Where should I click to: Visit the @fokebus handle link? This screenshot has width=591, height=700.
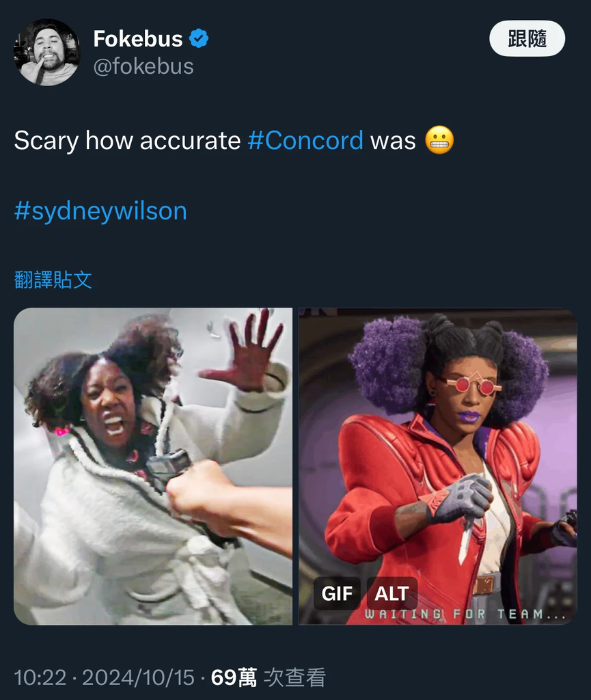tap(143, 66)
